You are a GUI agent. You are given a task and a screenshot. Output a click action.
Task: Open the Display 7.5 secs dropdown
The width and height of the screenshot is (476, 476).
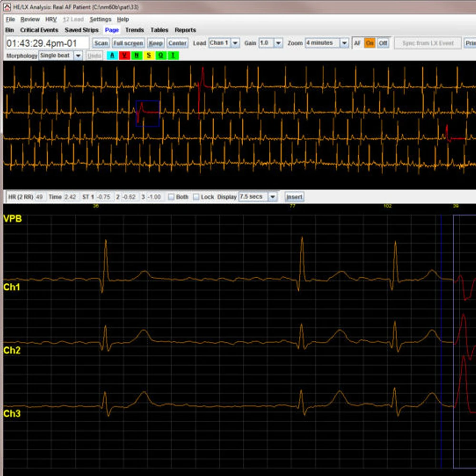coord(272,197)
